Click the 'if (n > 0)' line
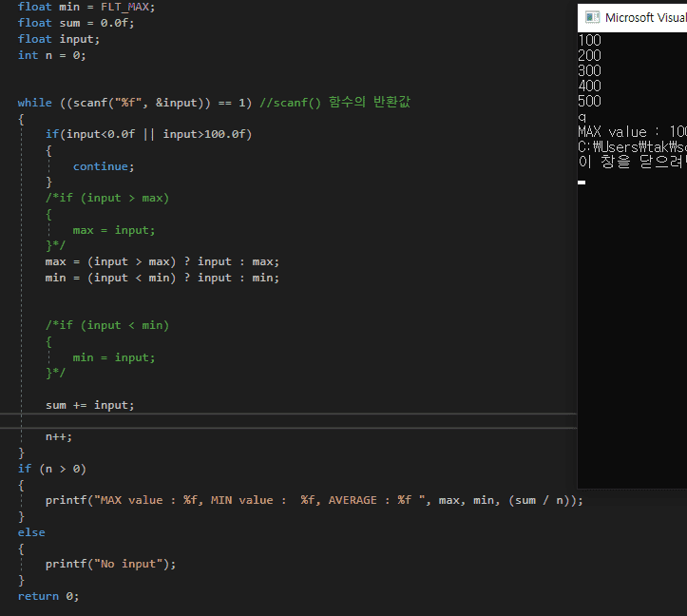 pos(51,469)
